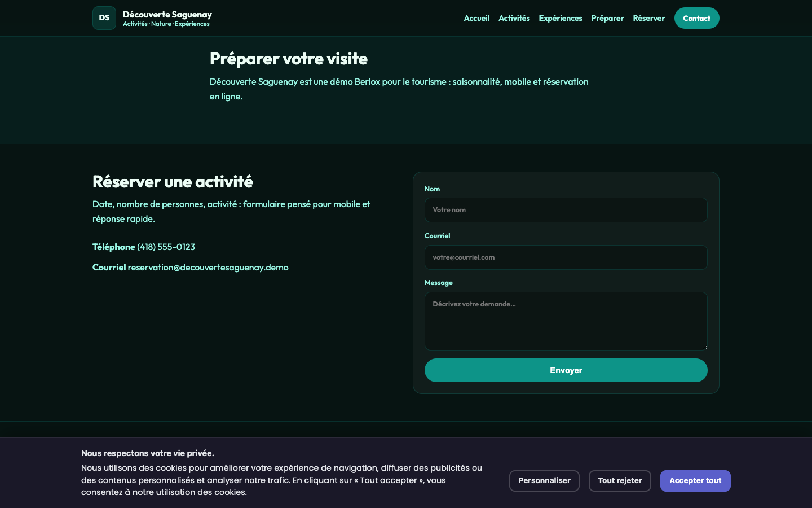Go to Accueil in the navigation
The height and width of the screenshot is (508, 812).
(476, 18)
